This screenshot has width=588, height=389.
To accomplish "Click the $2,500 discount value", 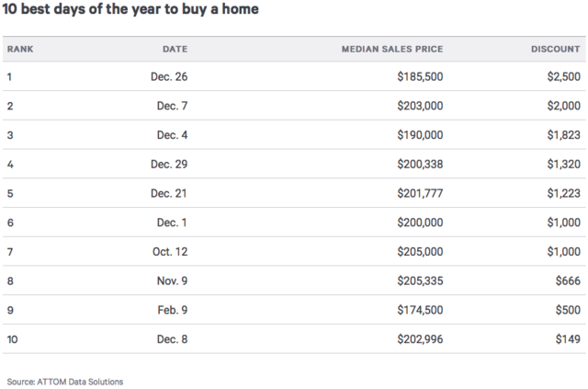I will 563,76.
